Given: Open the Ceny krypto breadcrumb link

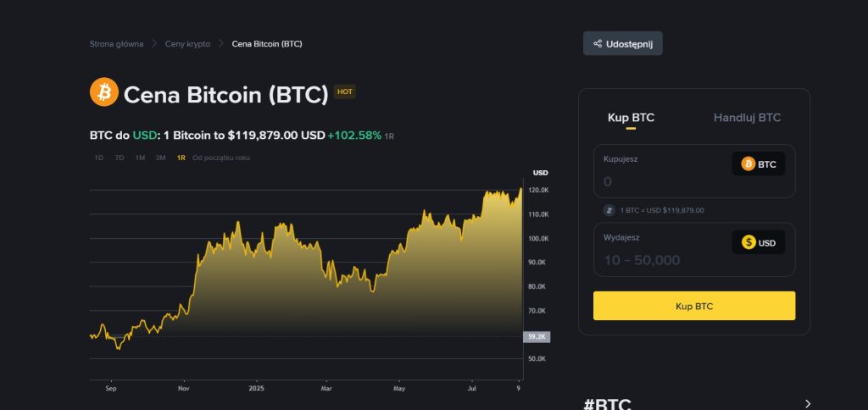Looking at the screenshot, I should pyautogui.click(x=187, y=44).
